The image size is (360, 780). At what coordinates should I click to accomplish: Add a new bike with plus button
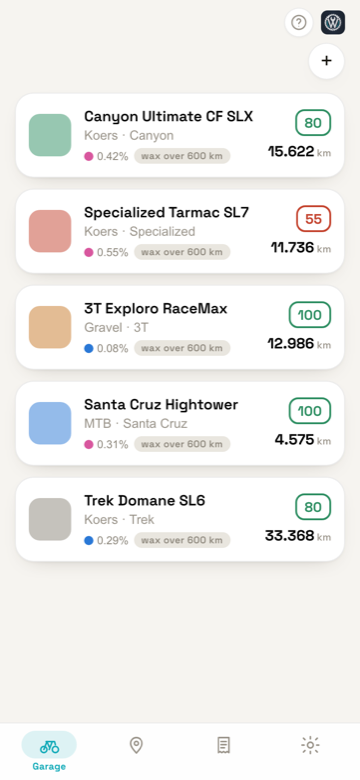click(x=326, y=61)
